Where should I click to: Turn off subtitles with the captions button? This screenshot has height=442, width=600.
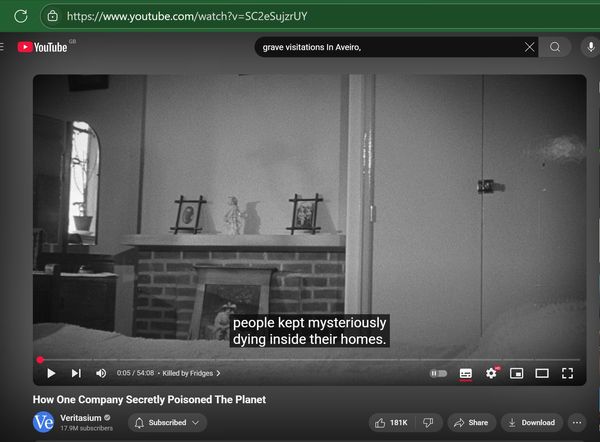click(466, 373)
